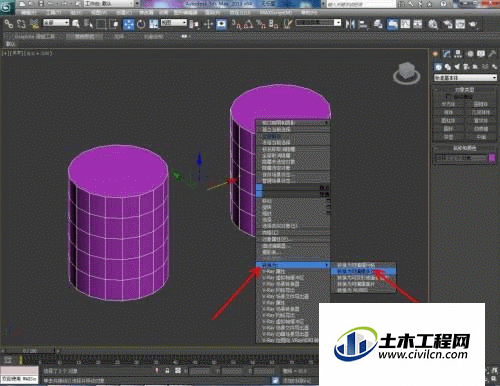The image size is (500, 386).
Task: Click the Shapes category icon in Create panel
Action: (x=447, y=67)
